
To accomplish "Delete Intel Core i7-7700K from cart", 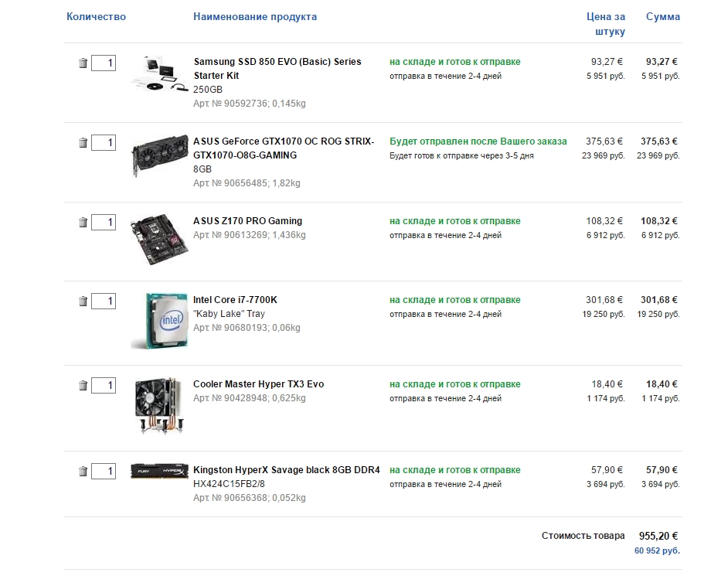I will (x=83, y=302).
